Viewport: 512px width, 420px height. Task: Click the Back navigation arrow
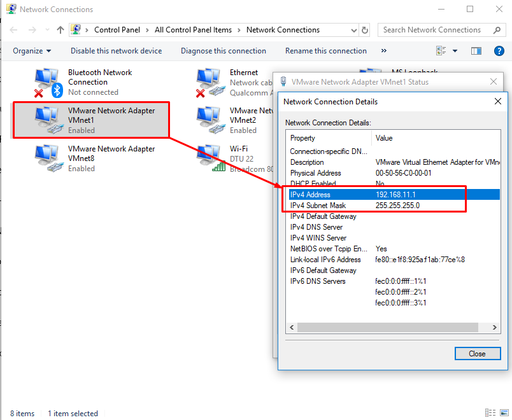(x=13, y=30)
